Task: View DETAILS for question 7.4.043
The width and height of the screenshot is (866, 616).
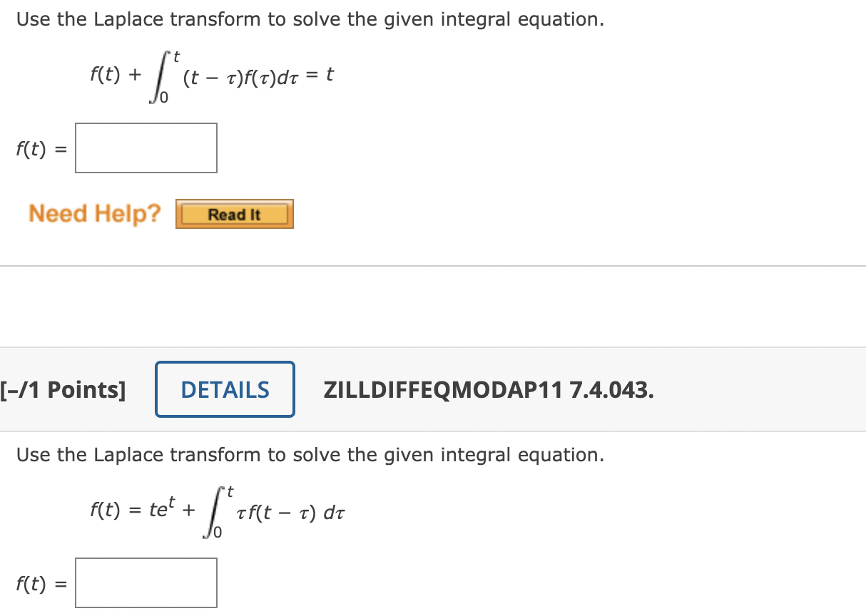Action: pos(225,389)
